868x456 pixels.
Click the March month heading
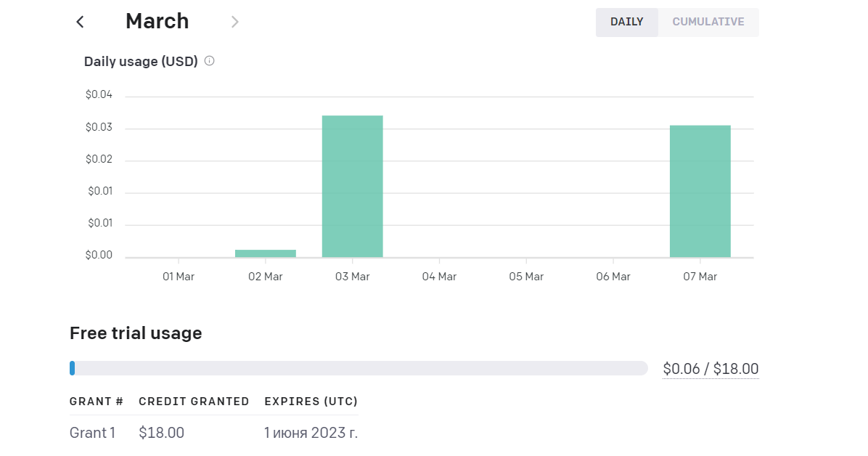[x=157, y=21]
